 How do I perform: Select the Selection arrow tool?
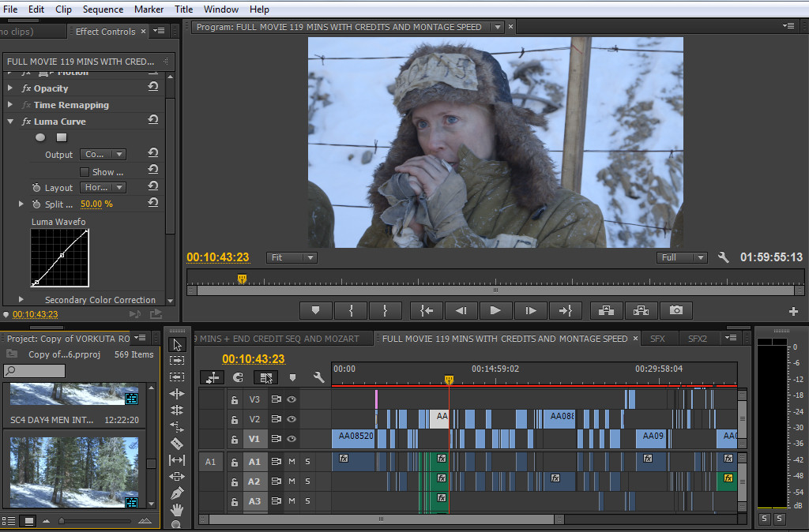point(177,344)
